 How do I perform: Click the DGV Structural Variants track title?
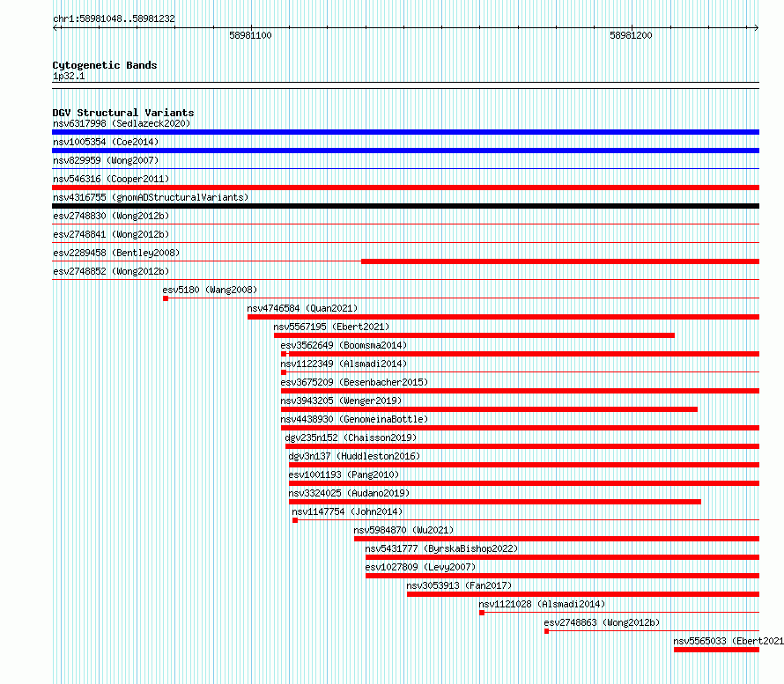click(x=123, y=113)
